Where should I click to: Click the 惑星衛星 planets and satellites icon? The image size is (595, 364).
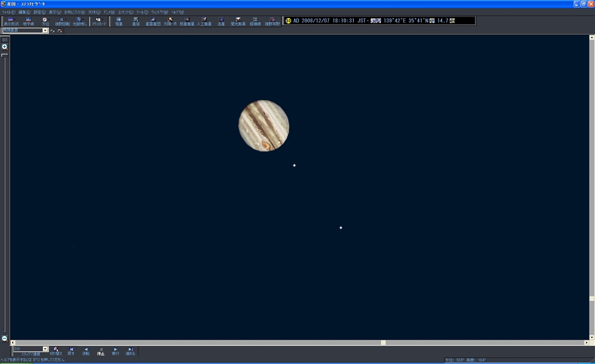pyautogui.click(x=187, y=21)
